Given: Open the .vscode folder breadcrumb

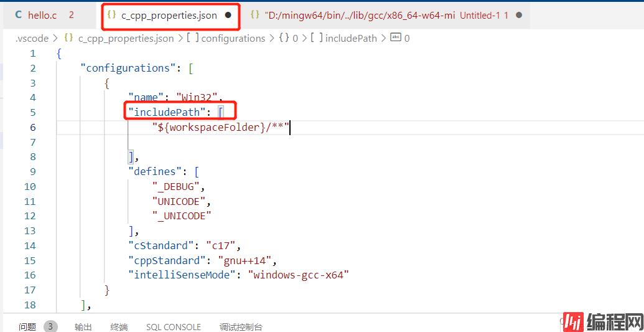Looking at the screenshot, I should (x=32, y=38).
